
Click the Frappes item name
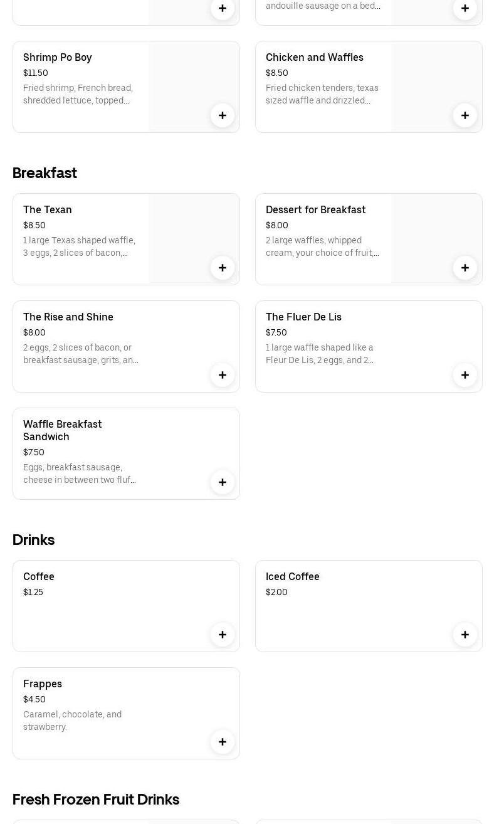pyautogui.click(x=43, y=684)
